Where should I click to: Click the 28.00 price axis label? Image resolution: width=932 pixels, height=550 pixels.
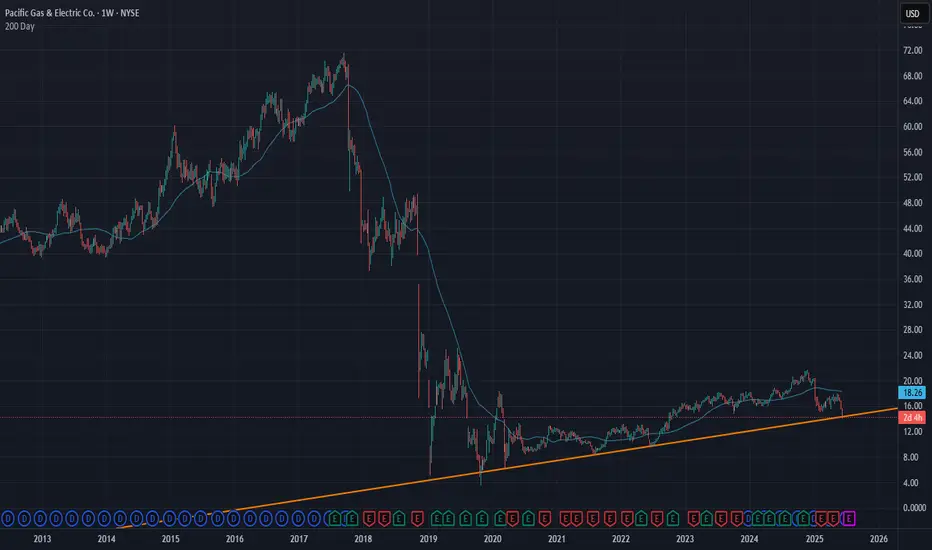coord(912,329)
